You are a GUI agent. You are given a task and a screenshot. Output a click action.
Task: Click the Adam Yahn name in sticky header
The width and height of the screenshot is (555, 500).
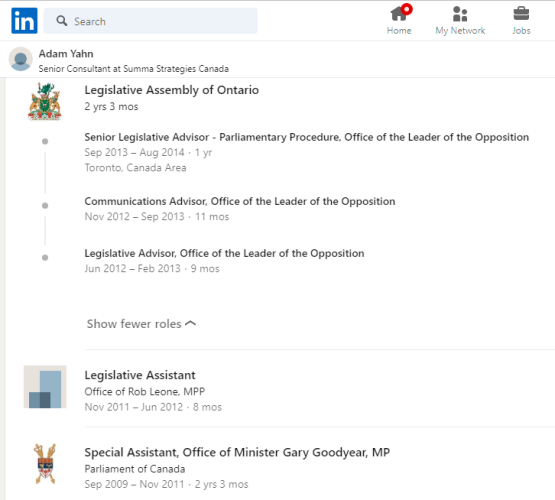click(x=66, y=54)
